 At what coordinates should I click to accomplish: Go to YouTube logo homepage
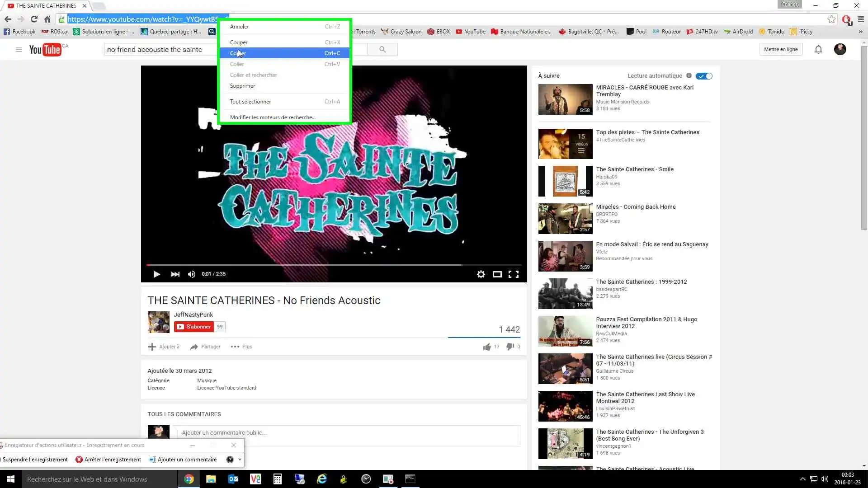(45, 49)
